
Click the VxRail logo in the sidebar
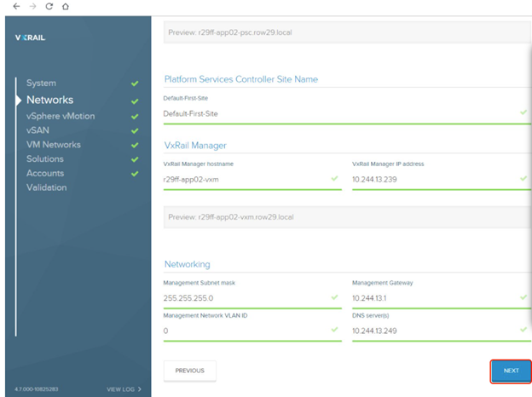[30, 37]
